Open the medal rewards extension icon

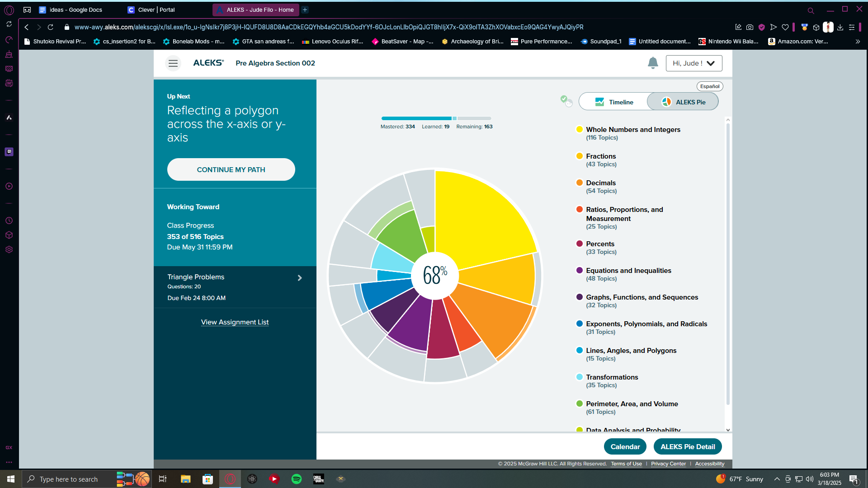pos(804,27)
